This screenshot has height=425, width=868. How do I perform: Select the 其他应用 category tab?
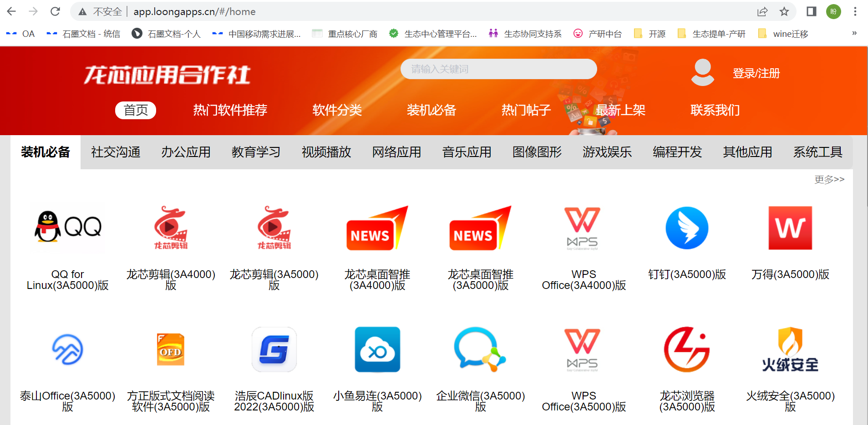747,152
